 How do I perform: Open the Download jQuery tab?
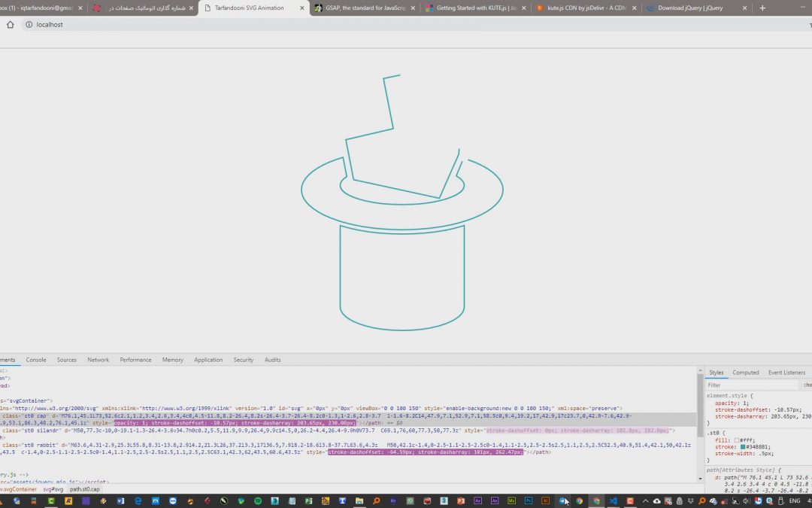coord(697,8)
